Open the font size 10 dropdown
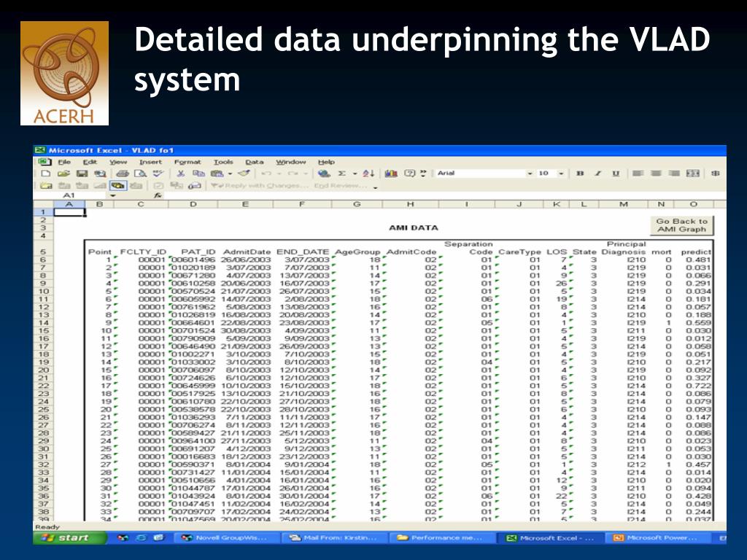Screen dimensions: 747x560 [x=561, y=174]
